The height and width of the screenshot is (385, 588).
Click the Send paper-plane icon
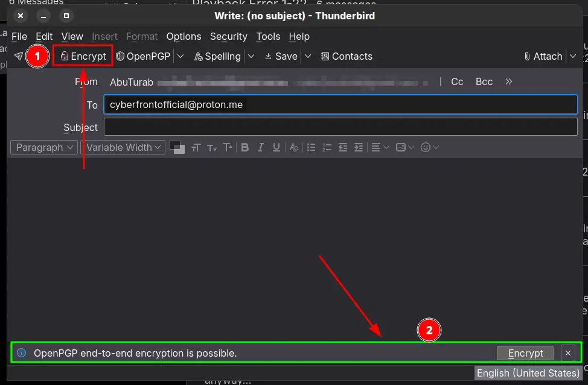pyautogui.click(x=19, y=56)
